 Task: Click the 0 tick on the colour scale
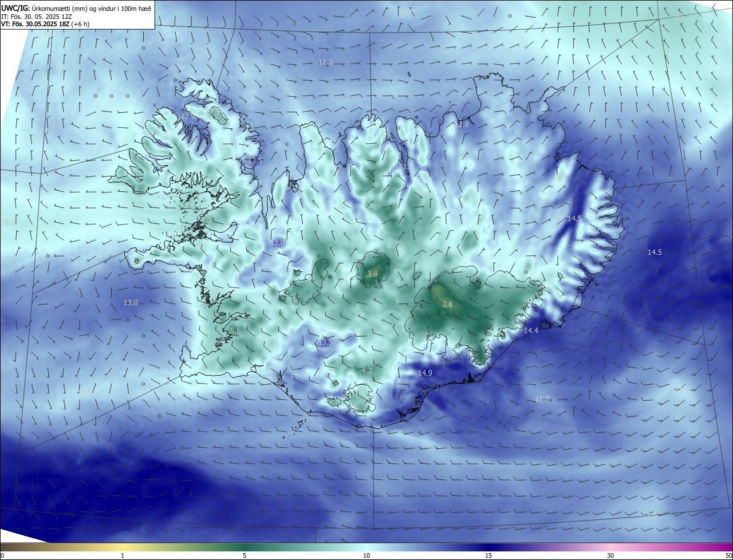point(2,555)
